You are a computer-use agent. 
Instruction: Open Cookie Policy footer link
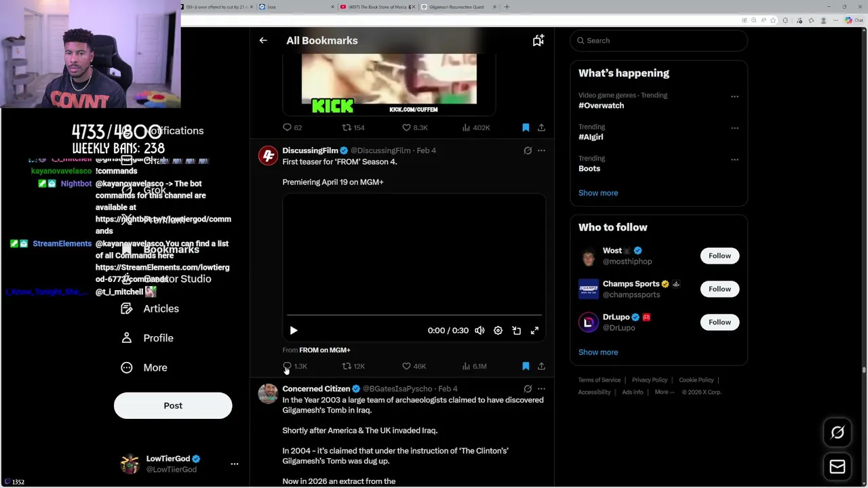tap(696, 380)
